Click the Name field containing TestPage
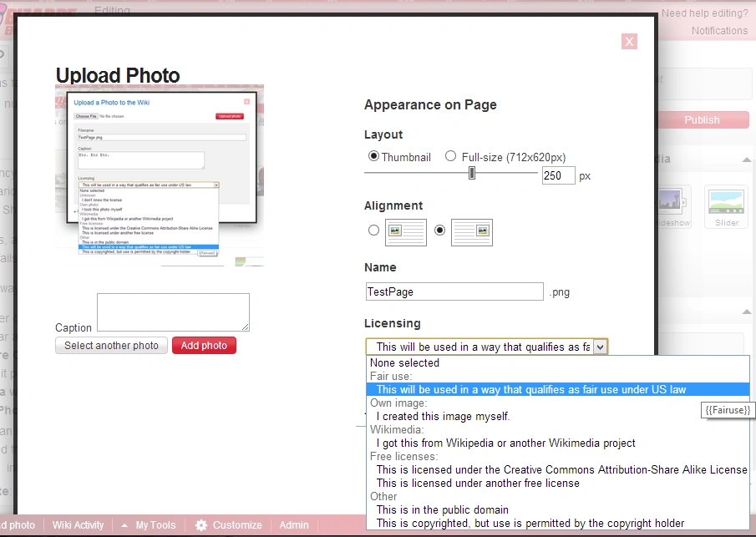The image size is (756, 537). tap(454, 291)
